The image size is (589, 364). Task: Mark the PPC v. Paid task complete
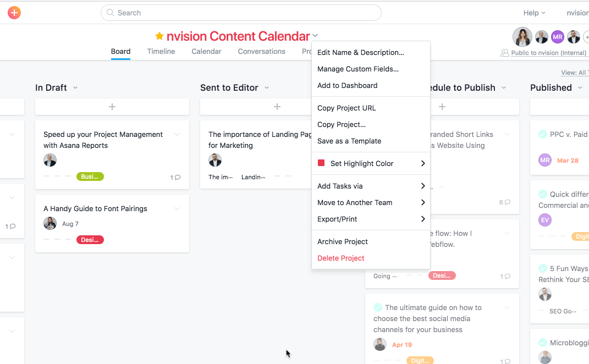coord(542,134)
